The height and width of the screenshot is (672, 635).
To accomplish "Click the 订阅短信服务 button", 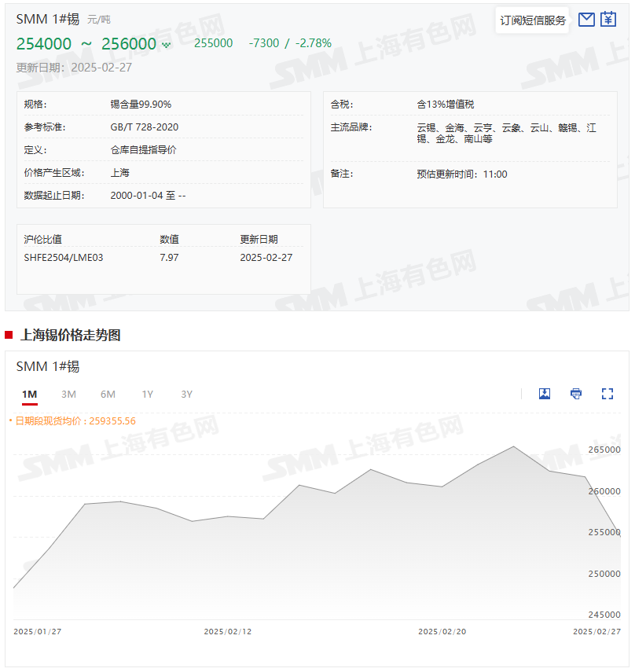I will tap(531, 19).
